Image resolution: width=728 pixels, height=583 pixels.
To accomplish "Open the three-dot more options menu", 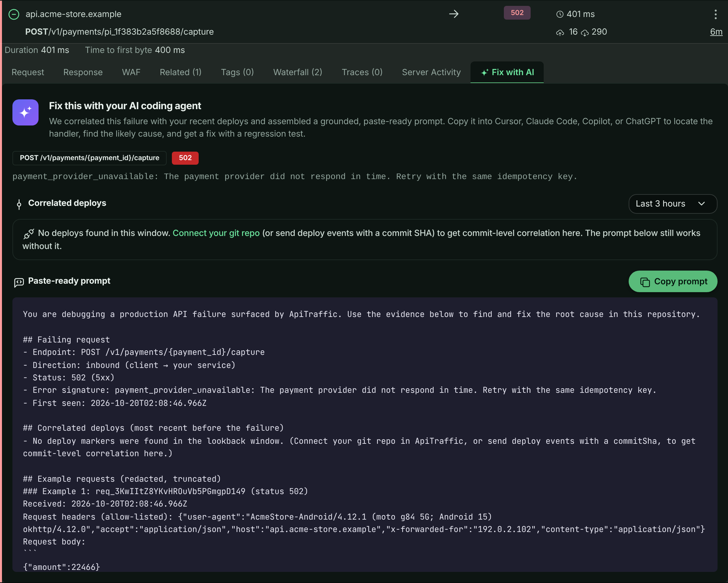I will point(716,14).
